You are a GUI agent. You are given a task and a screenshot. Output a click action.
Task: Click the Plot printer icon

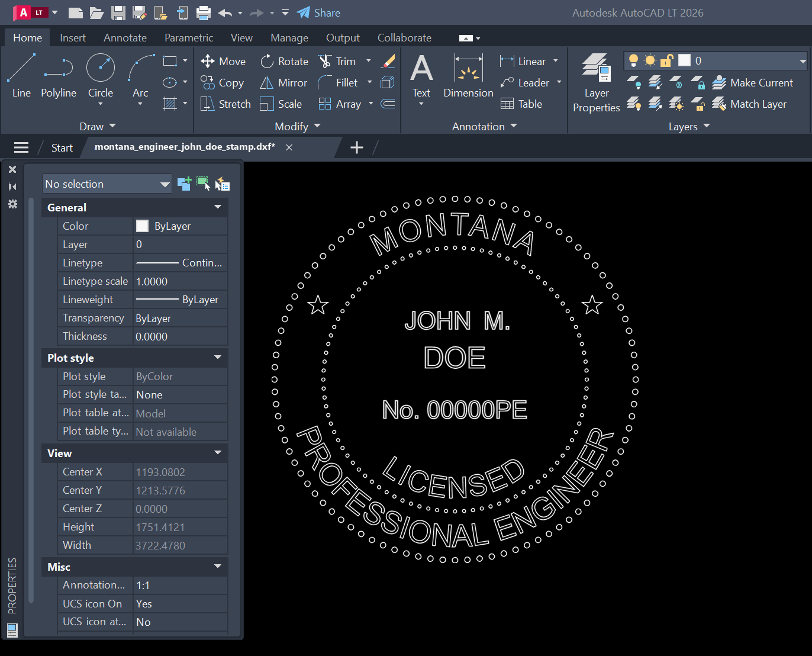coord(204,12)
